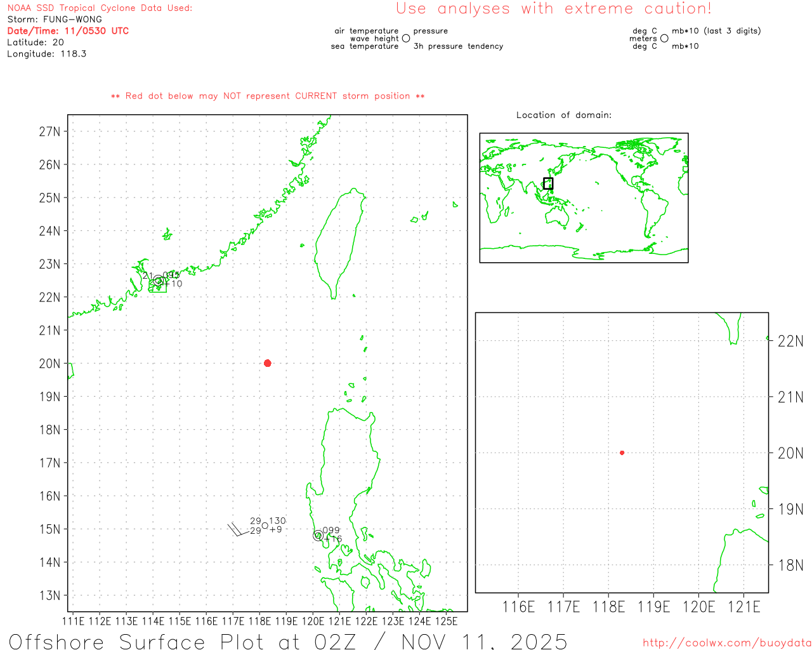Screen dimensions: 812x650
Task: Click the Storm: FUNG-WONG label
Action: 55,19
